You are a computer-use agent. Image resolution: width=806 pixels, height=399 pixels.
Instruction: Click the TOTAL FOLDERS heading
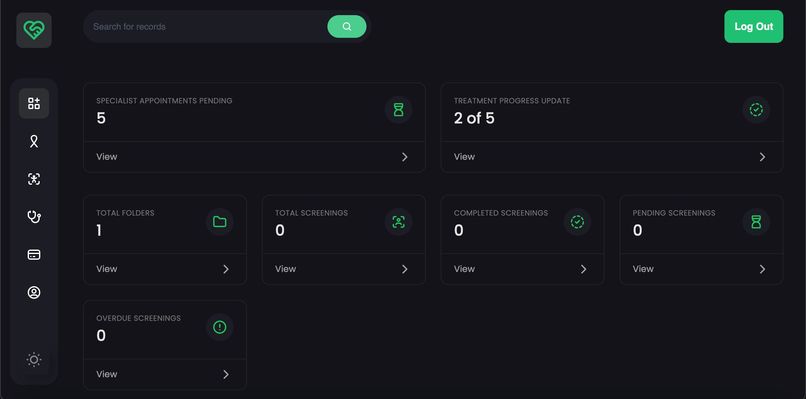125,213
